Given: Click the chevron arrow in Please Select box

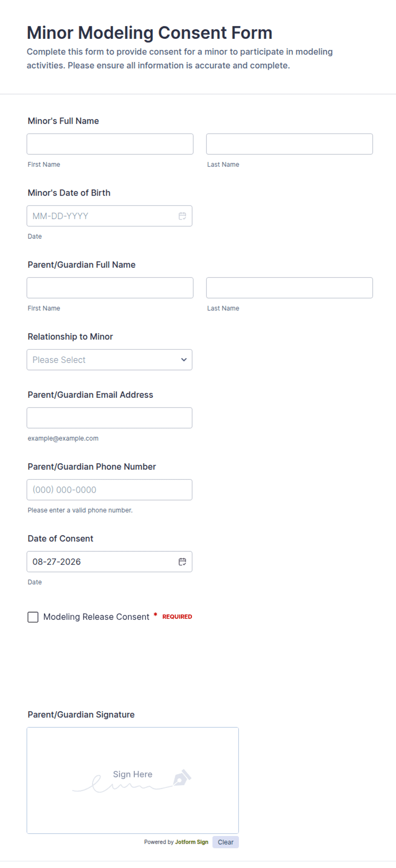Looking at the screenshot, I should click(x=184, y=360).
